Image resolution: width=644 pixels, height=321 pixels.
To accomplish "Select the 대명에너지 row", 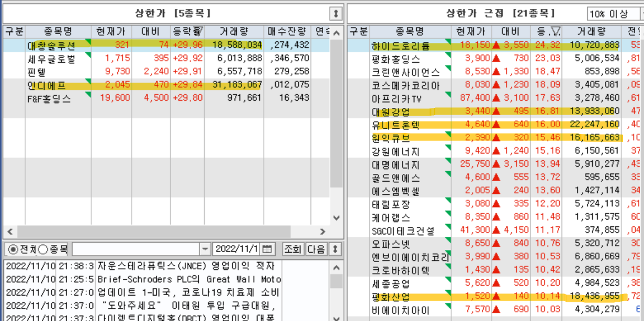I will point(495,165).
